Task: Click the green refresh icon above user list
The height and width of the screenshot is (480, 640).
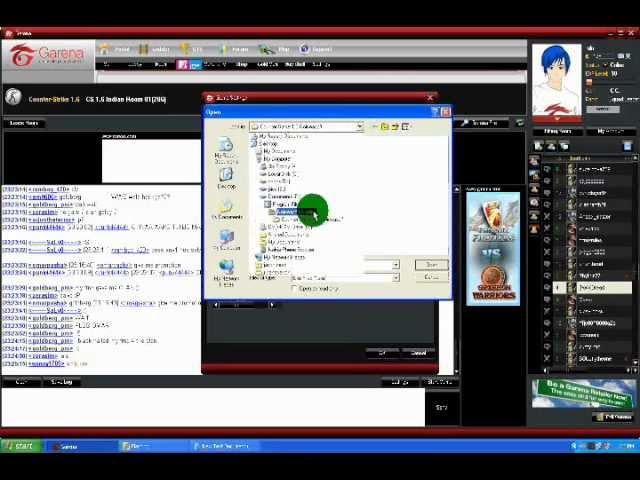Action: coord(520,123)
